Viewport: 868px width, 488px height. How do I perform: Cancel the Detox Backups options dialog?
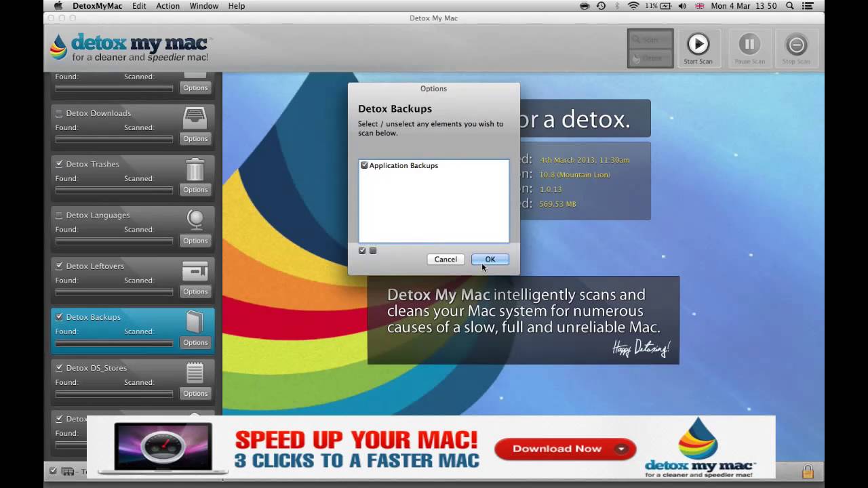446,260
